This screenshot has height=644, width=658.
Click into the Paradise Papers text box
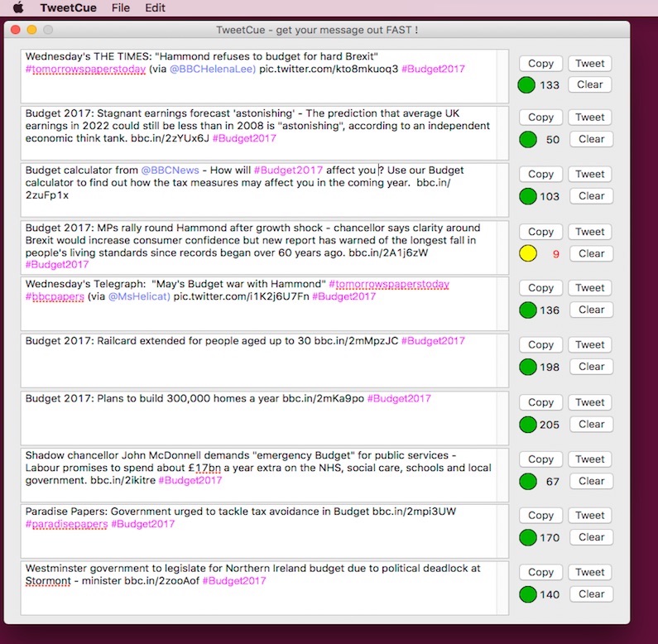(x=264, y=531)
